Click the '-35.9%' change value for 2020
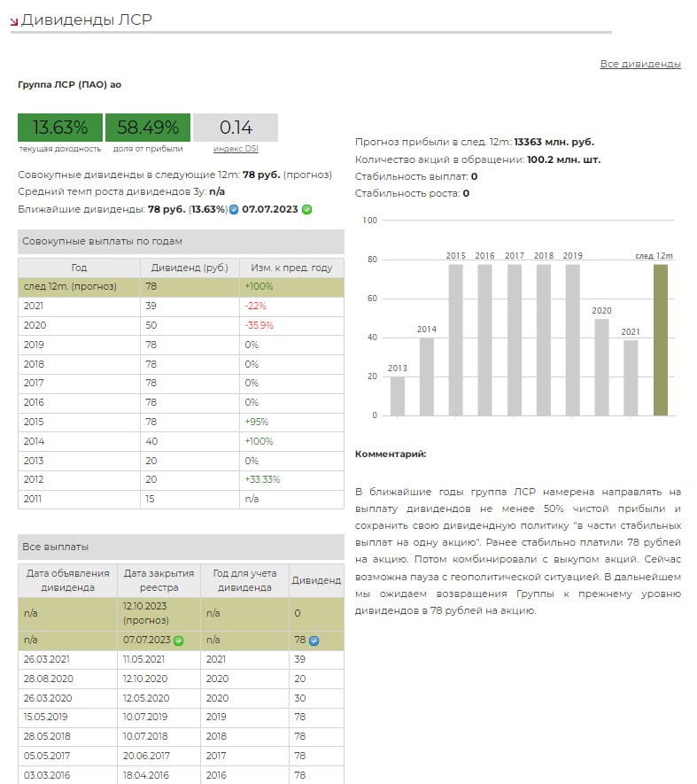Image resolution: width=697 pixels, height=784 pixels. [259, 325]
